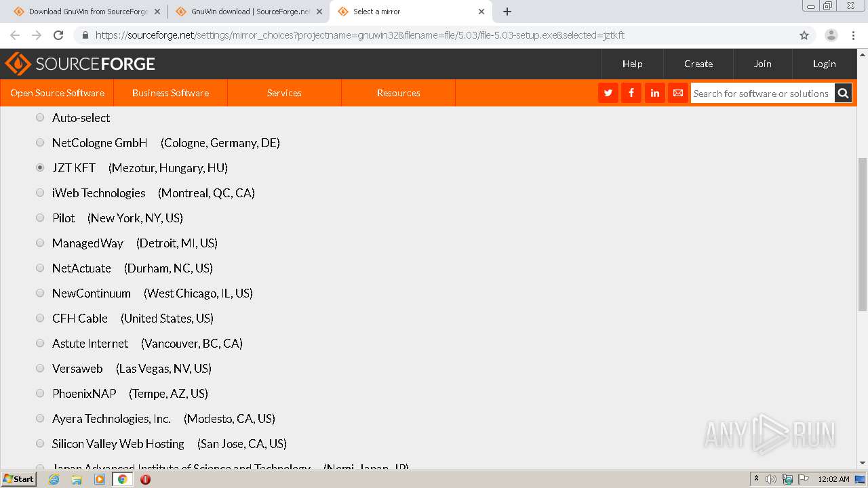Viewport: 868px width, 488px height.
Task: Open Chrome profile avatar icon
Action: (831, 35)
